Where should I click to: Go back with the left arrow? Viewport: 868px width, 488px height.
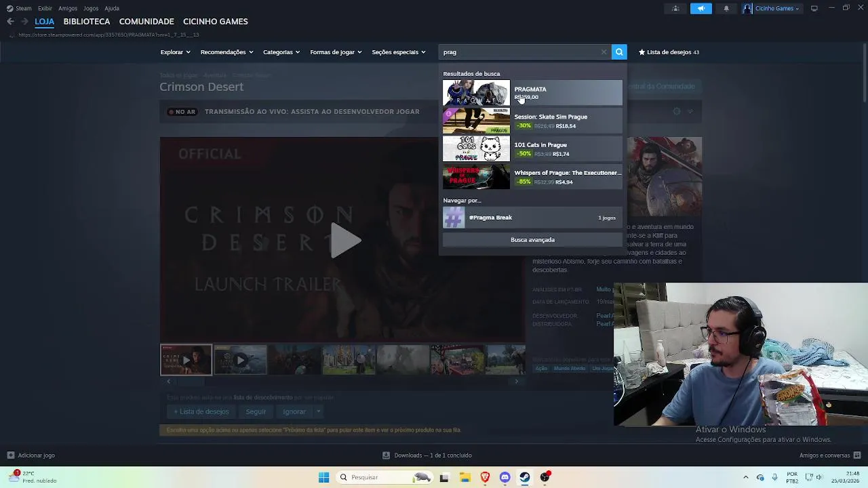[10, 22]
